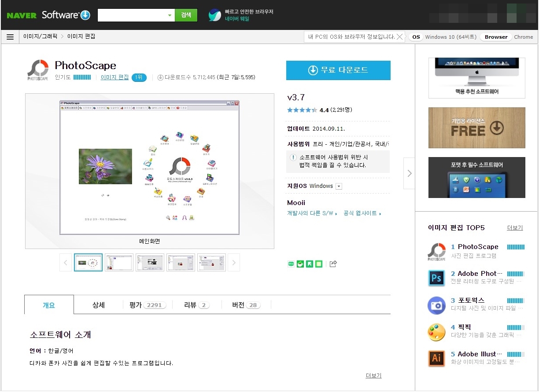Open the hamburger category menu

coord(10,37)
